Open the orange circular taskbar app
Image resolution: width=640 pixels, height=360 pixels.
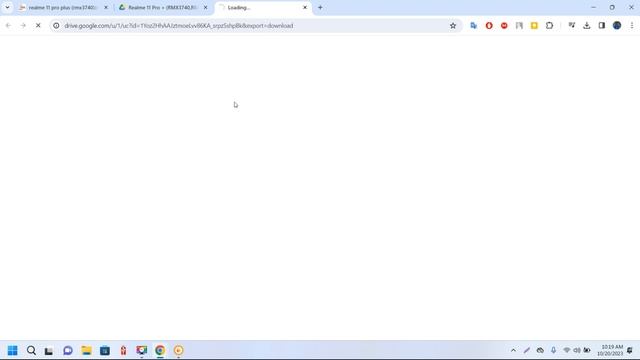[178, 350]
